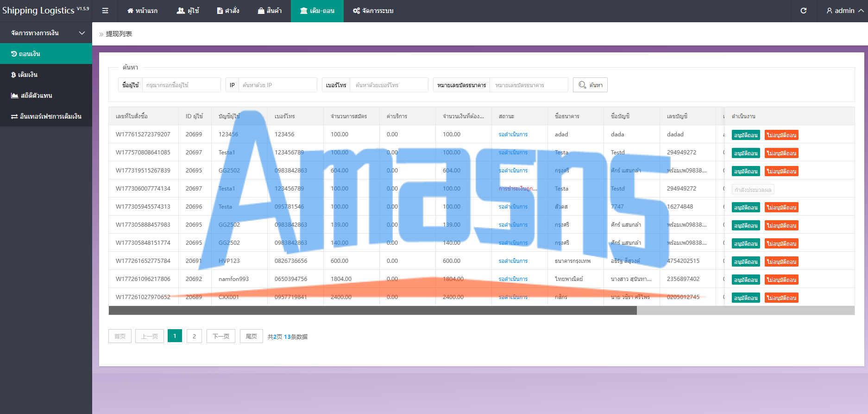Click the refresh icon in the top bar
The height and width of the screenshot is (414, 868).
click(x=804, y=11)
